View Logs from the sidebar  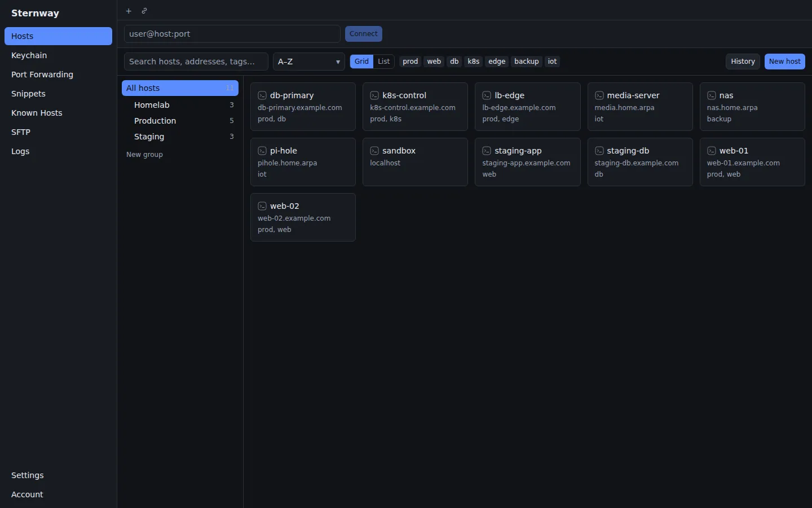58,151
